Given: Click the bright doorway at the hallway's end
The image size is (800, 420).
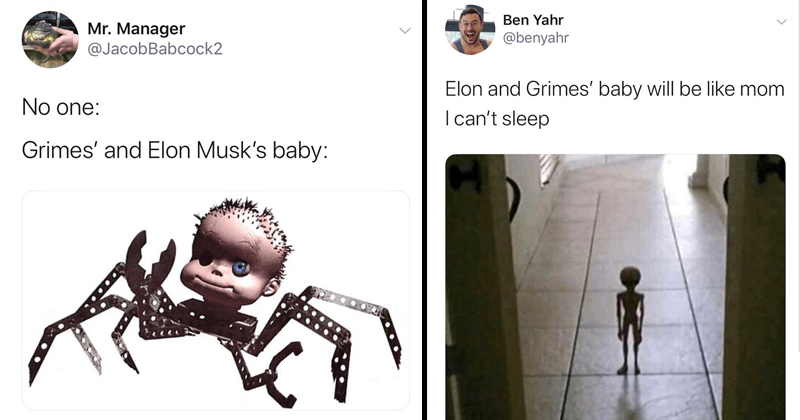Looking at the screenshot, I should click(680, 176).
